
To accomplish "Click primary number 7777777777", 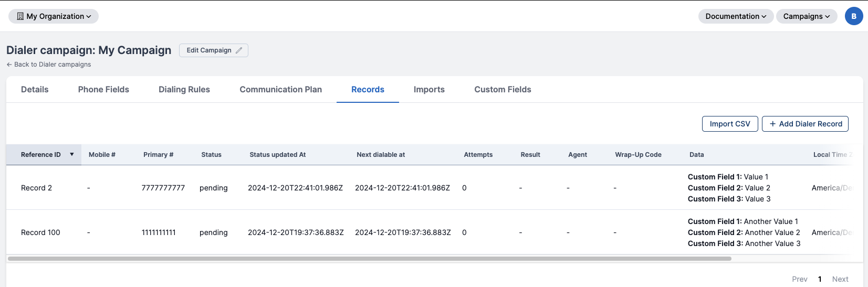I will tap(163, 188).
